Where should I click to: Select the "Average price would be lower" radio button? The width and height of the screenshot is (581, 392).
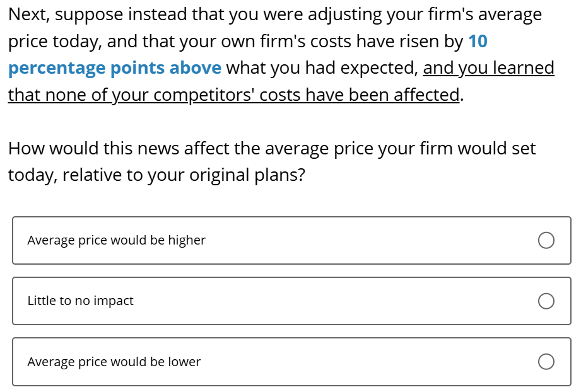coord(546,362)
